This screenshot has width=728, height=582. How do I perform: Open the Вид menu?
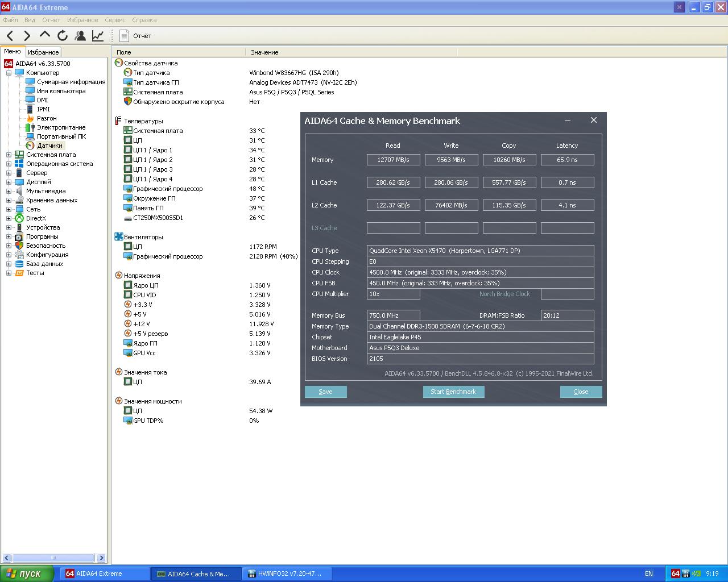(x=30, y=20)
